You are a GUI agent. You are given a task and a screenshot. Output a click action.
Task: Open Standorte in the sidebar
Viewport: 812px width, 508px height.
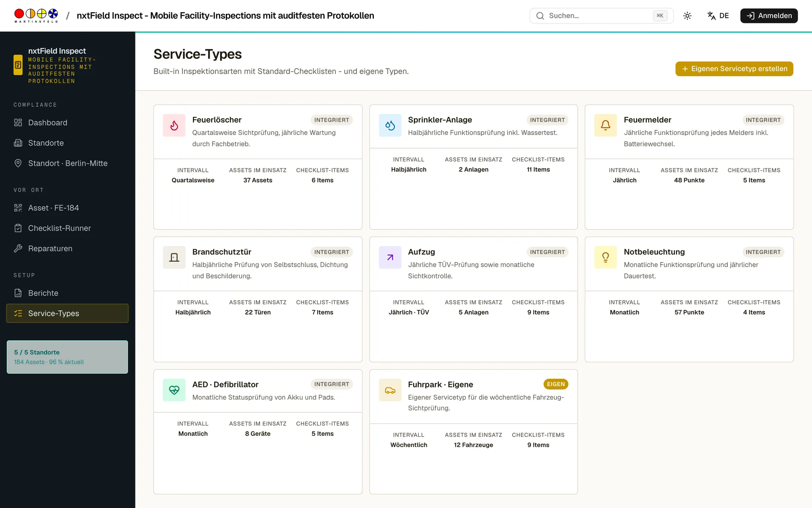click(67, 143)
